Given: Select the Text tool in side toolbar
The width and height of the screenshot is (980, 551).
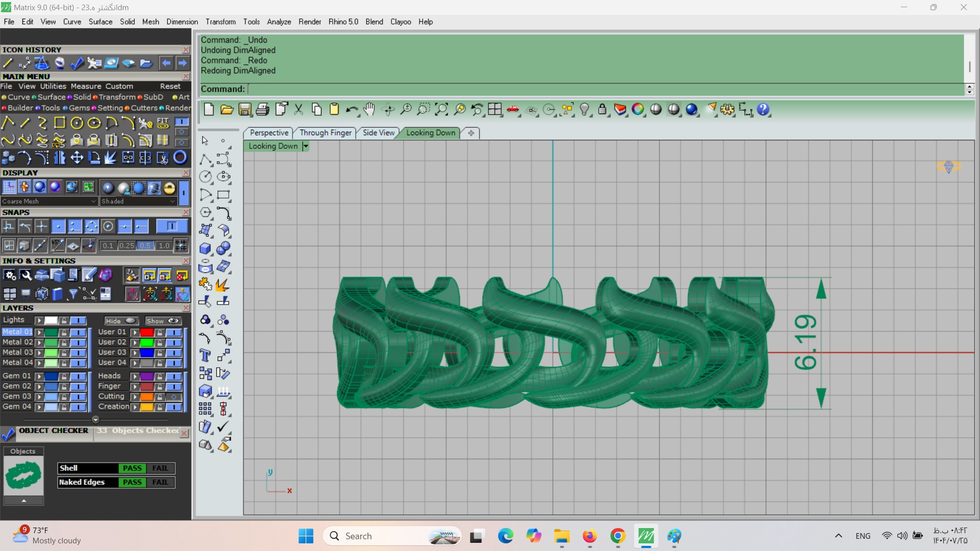Looking at the screenshot, I should [205, 356].
